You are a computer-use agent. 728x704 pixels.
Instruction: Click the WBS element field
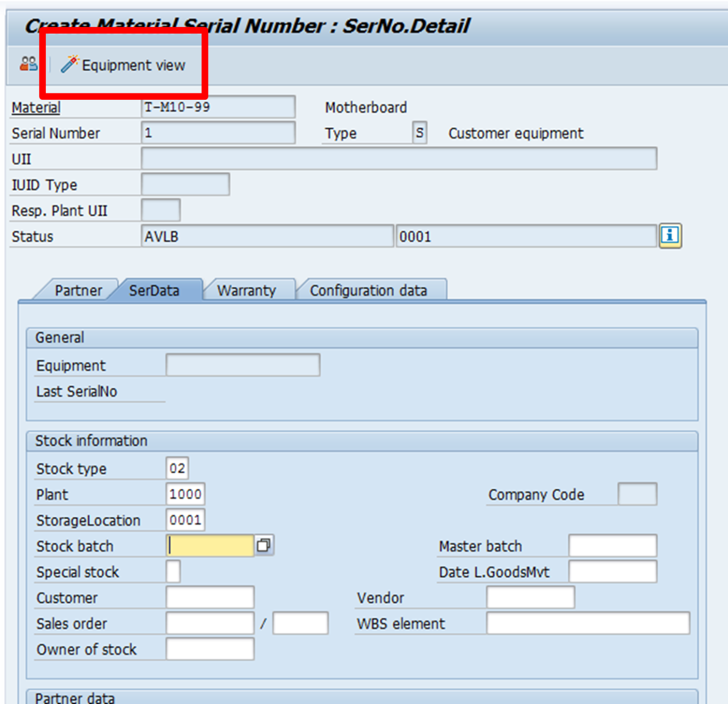click(x=588, y=623)
